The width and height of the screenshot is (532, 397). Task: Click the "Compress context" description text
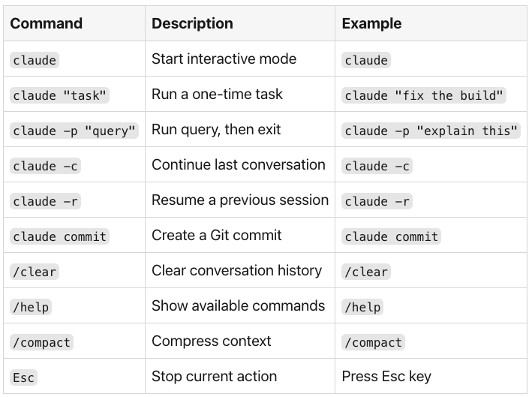coord(212,341)
